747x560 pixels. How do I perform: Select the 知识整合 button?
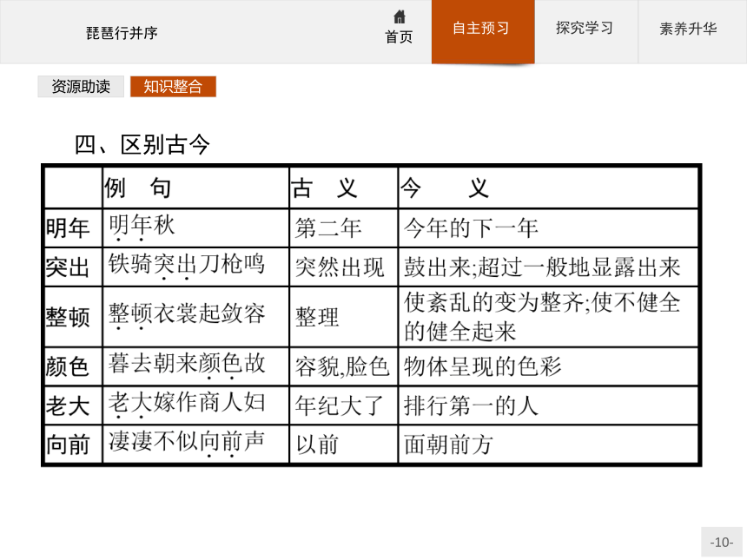coord(173,87)
